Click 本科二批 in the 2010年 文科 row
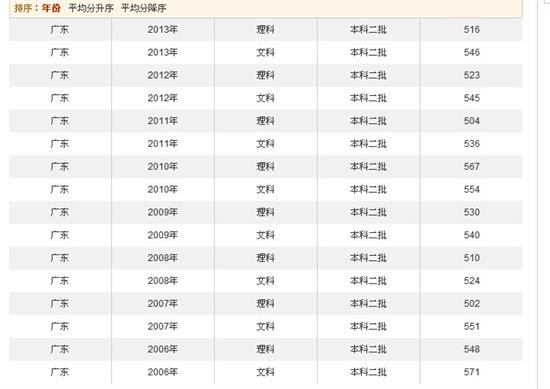550x389 pixels. point(368,189)
